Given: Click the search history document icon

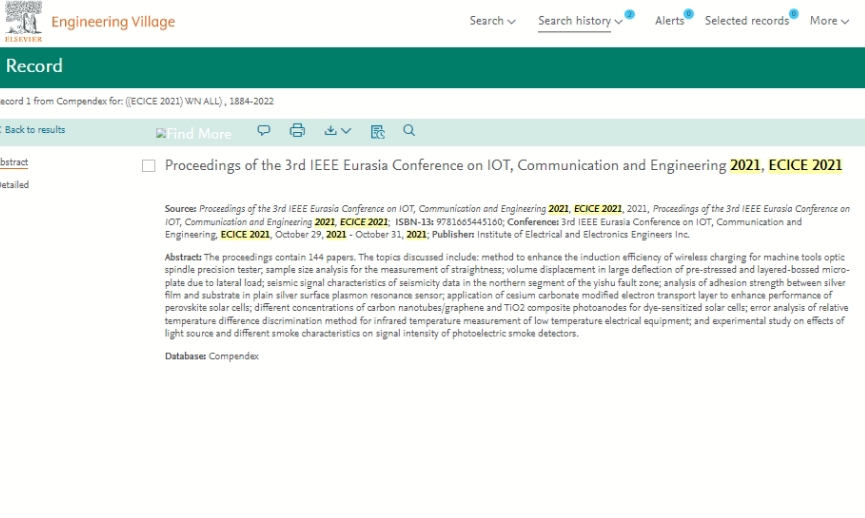Looking at the screenshot, I should coord(377,131).
